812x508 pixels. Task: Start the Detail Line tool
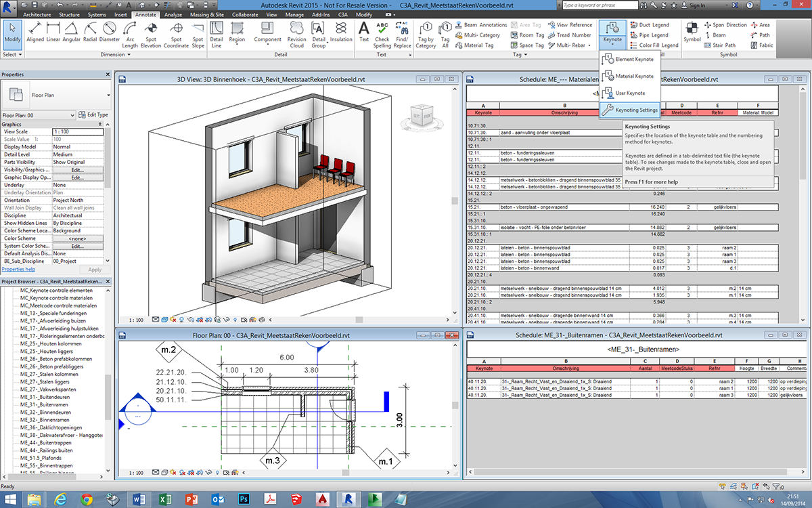coord(217,35)
